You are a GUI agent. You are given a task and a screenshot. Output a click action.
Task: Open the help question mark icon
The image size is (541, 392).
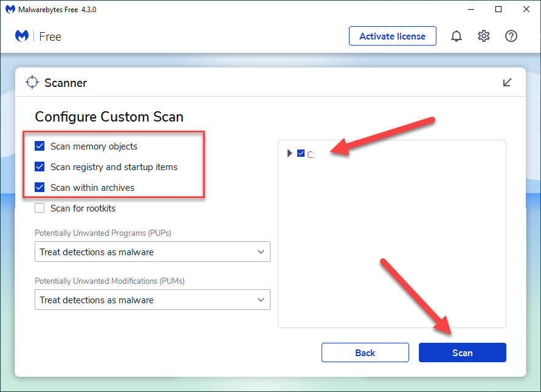(x=511, y=36)
